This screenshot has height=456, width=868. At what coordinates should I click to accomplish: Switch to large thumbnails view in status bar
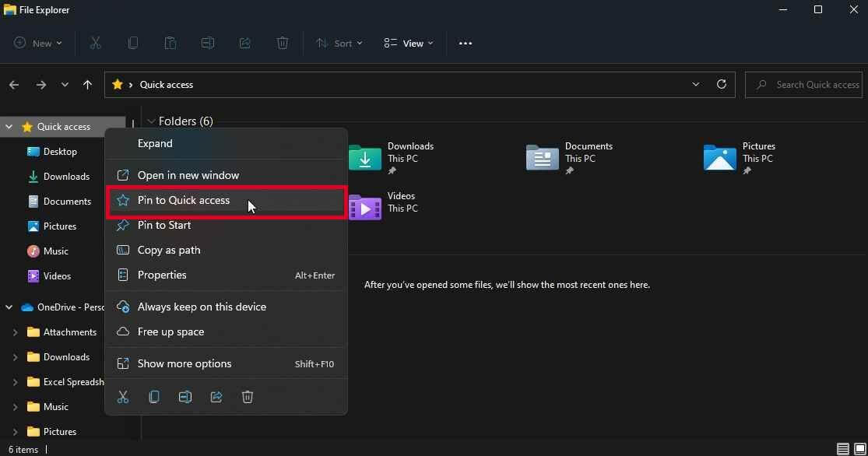(859, 449)
